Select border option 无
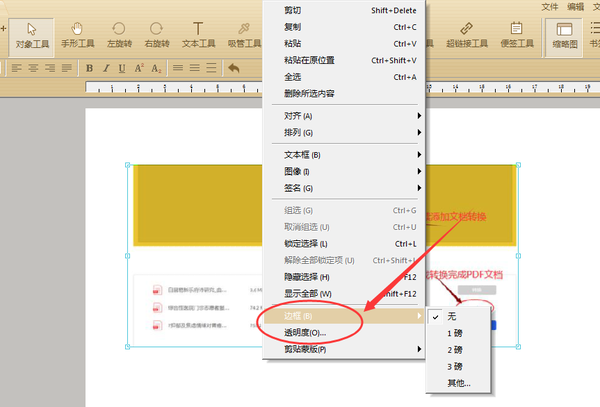This screenshot has width=600, height=407. pos(458,317)
